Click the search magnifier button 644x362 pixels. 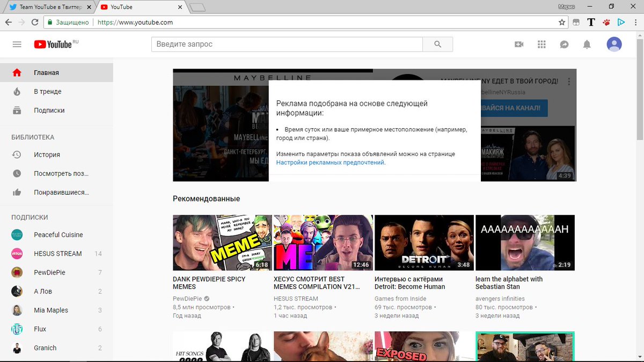437,45
